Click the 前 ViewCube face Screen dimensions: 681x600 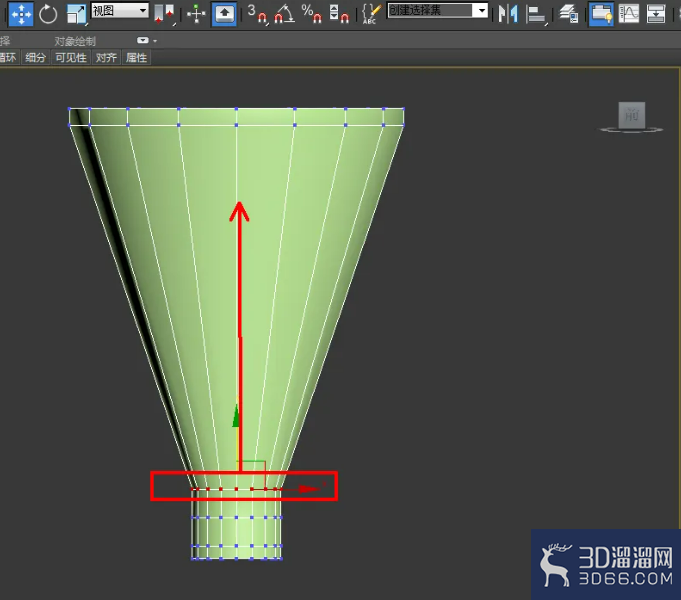tap(631, 115)
